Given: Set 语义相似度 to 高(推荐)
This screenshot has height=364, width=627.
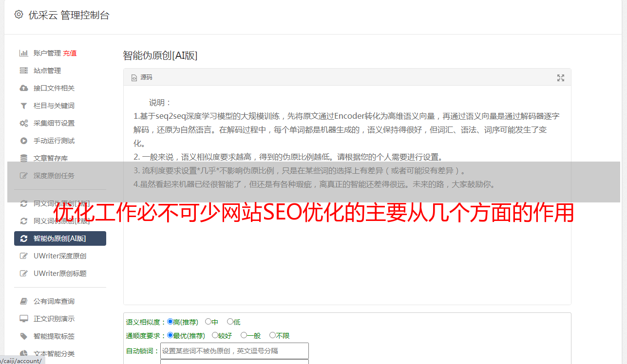Looking at the screenshot, I should (x=170, y=322).
